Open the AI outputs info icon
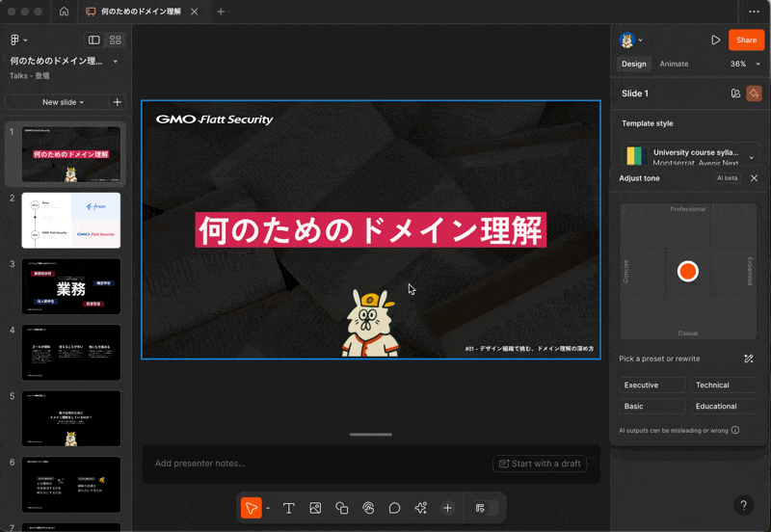The width and height of the screenshot is (771, 532). point(735,430)
